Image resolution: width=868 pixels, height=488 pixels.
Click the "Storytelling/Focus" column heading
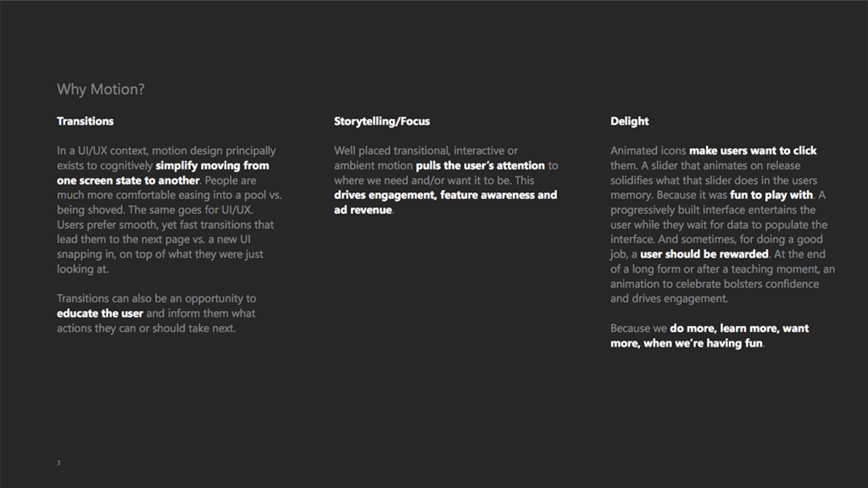point(381,121)
